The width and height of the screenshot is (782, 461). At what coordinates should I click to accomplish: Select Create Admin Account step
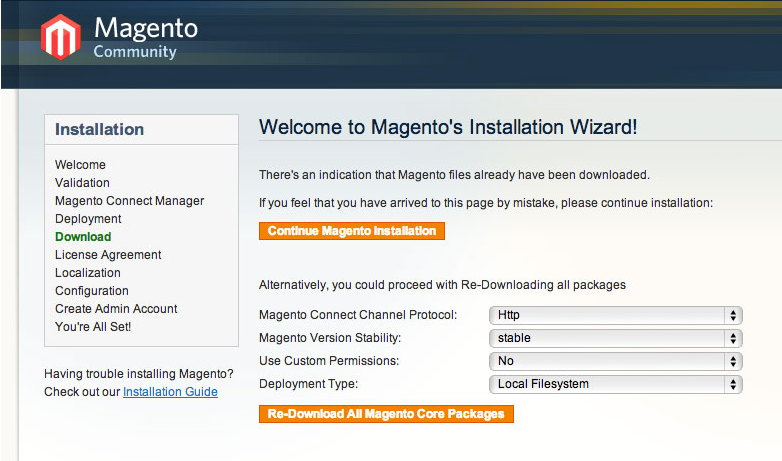pyautogui.click(x=116, y=309)
